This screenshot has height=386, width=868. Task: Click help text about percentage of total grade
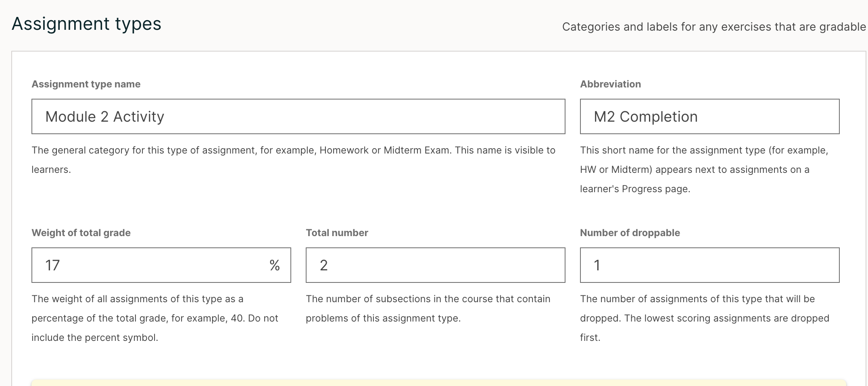155,318
